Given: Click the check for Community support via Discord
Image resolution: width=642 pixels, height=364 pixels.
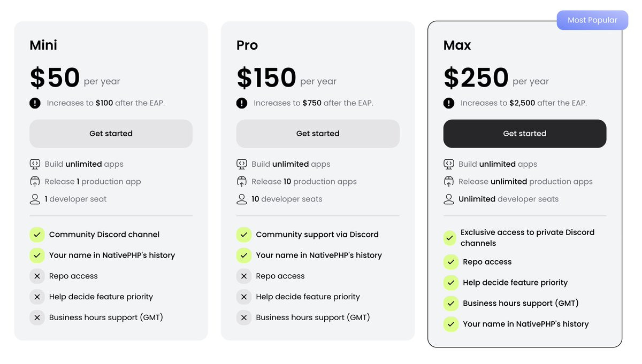Looking at the screenshot, I should point(244,235).
